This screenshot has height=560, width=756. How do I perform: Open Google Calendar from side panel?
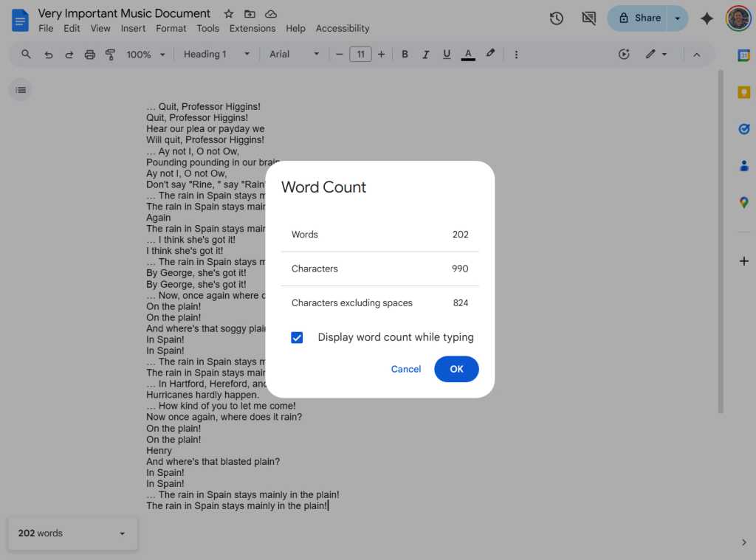743,55
